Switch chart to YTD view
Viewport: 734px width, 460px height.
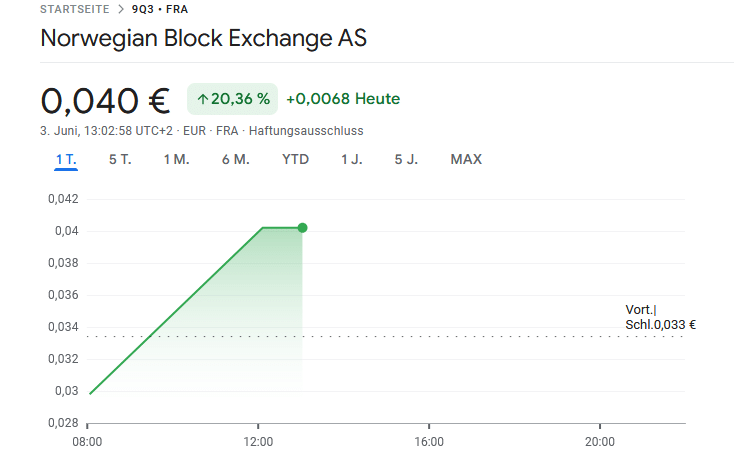[x=295, y=159]
